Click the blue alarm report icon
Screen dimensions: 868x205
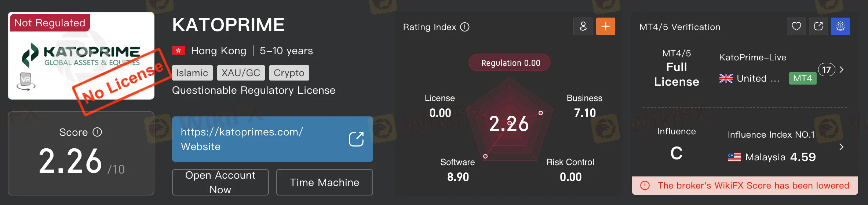point(840,26)
